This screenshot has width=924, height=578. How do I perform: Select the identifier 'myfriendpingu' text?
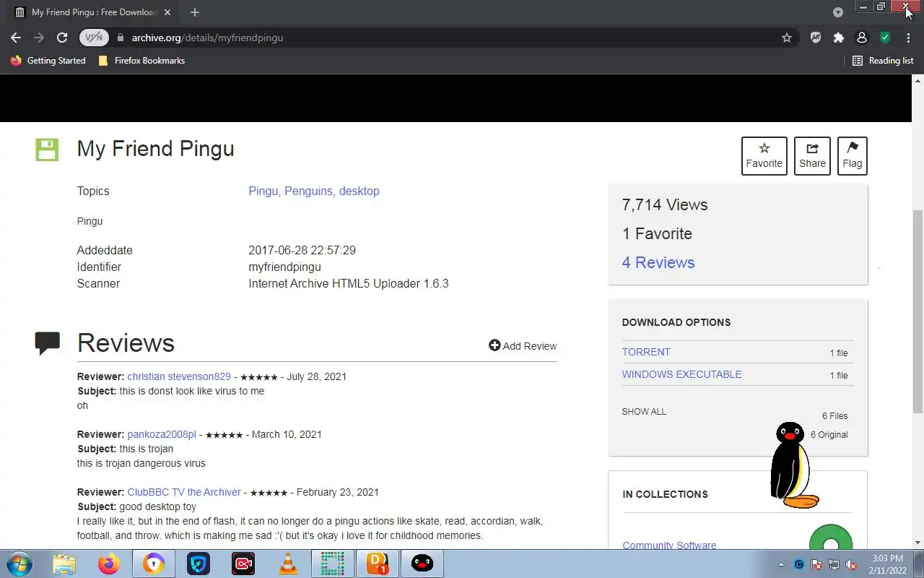(284, 267)
